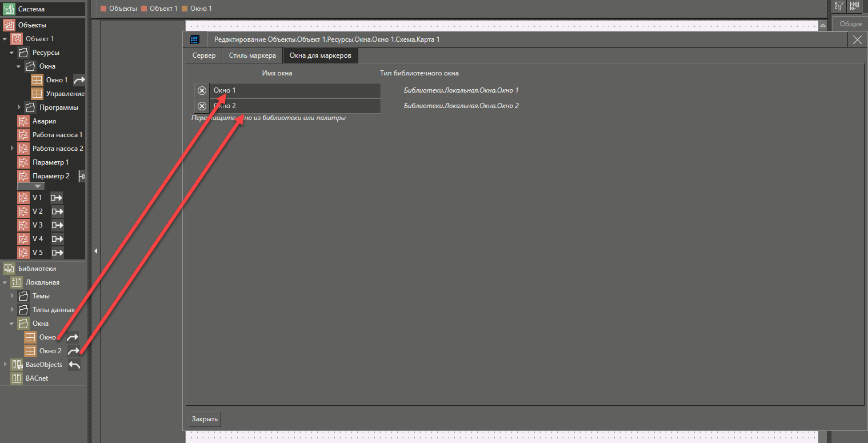Open the Стиль маркера tab
Viewport: 868px width, 443px height.
point(252,55)
